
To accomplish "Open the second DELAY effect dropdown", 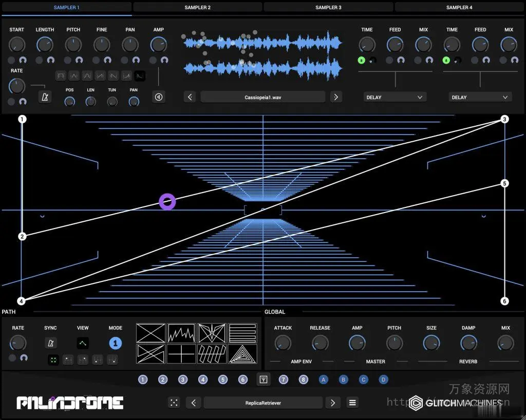I will pyautogui.click(x=480, y=97).
